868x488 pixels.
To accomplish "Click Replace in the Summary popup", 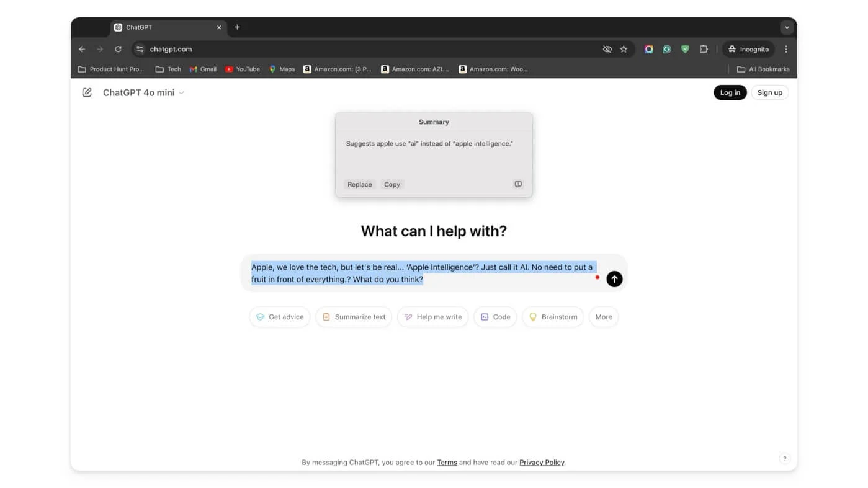I will tap(359, 184).
